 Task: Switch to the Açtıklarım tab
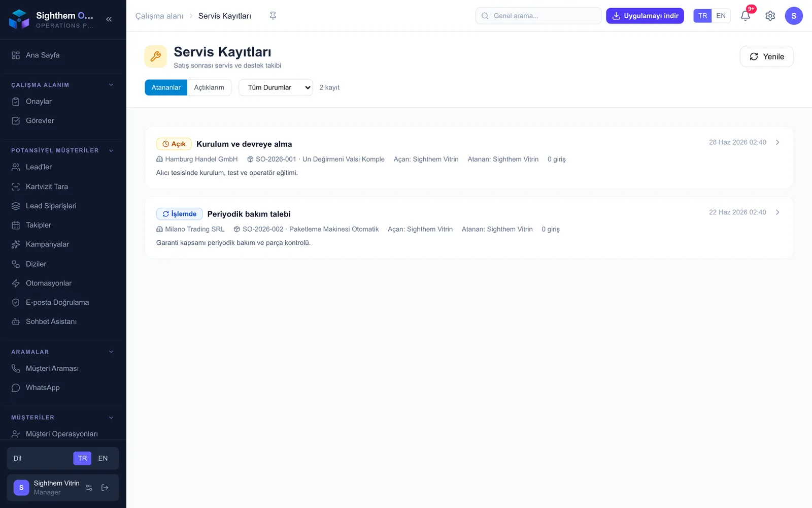[209, 87]
